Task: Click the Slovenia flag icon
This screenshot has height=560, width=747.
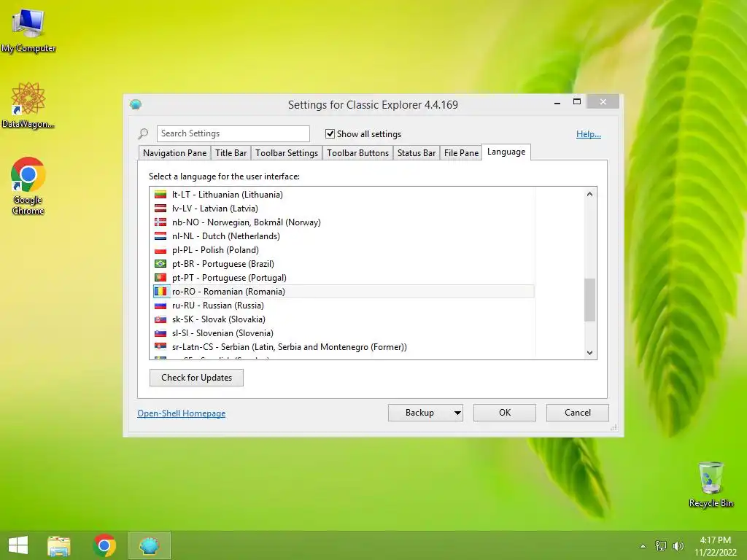Action: pyautogui.click(x=160, y=332)
